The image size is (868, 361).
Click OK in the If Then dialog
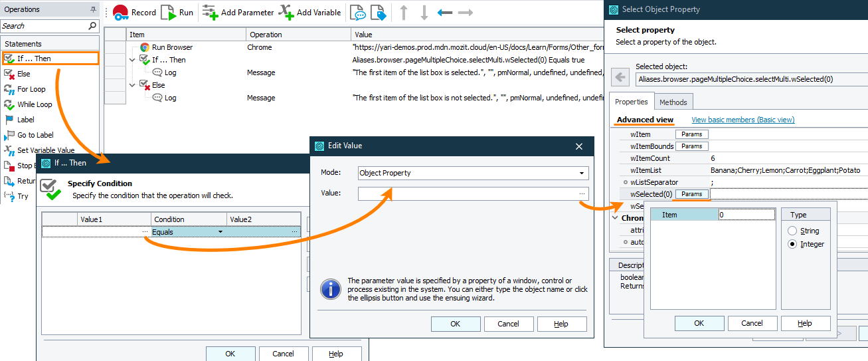pyautogui.click(x=230, y=354)
